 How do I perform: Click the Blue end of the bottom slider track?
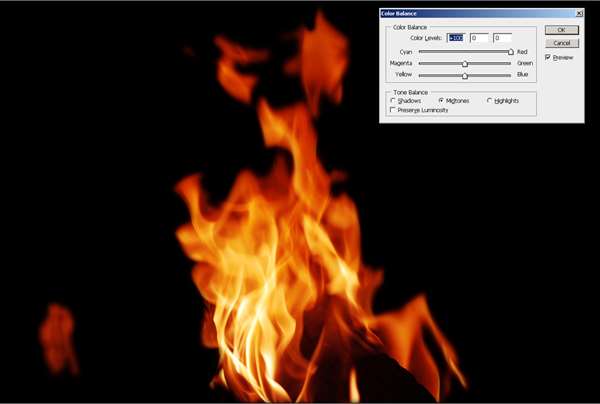point(510,75)
